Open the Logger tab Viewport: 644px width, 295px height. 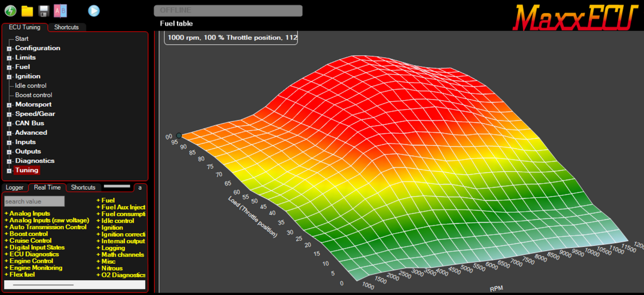pyautogui.click(x=15, y=187)
